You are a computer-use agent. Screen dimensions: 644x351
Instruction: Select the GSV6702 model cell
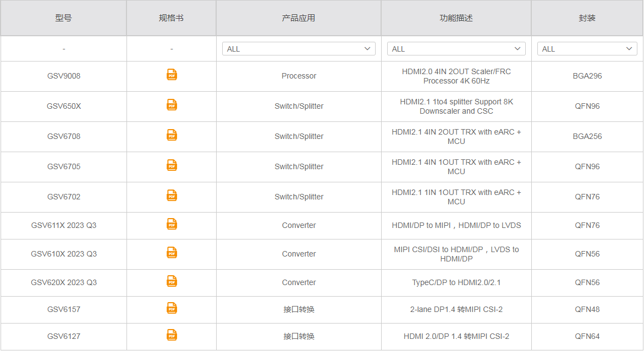(x=64, y=197)
